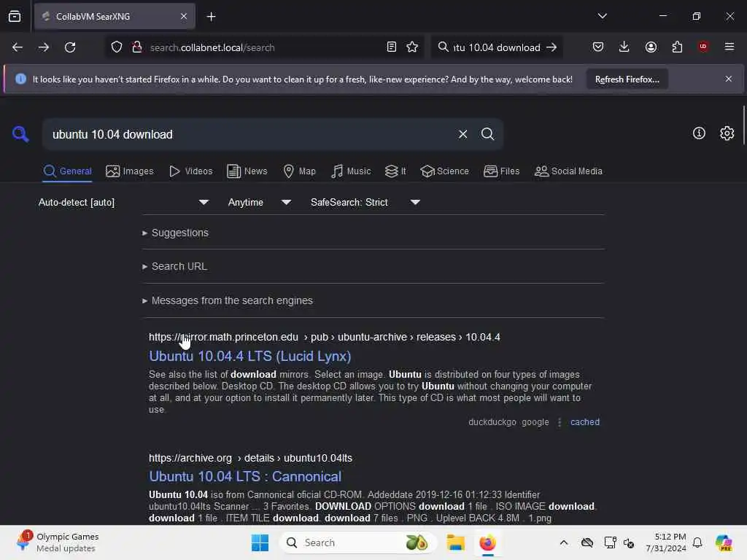Click the Firefox taskbar icon
The height and width of the screenshot is (560, 747).
coord(487,542)
